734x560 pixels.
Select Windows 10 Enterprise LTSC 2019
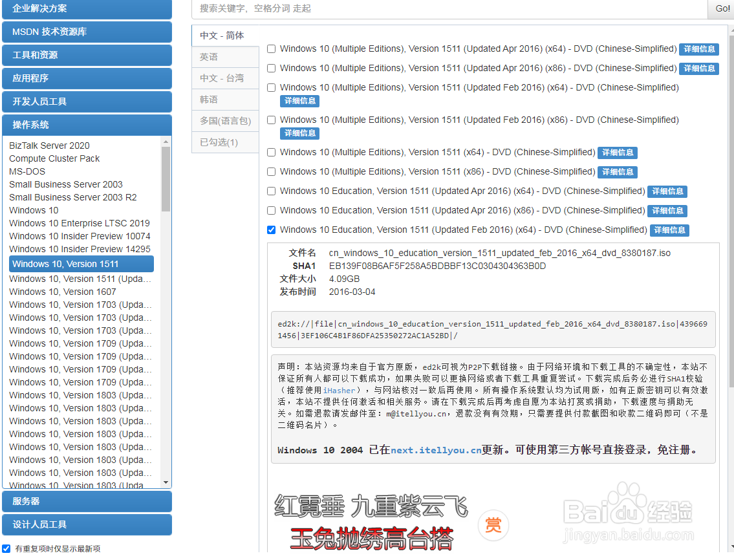coord(80,223)
